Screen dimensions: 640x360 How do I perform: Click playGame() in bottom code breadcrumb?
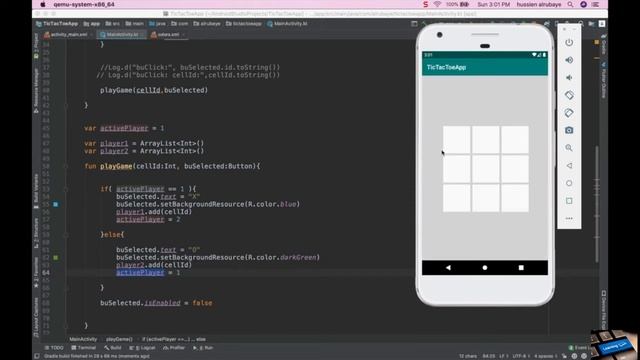tap(119, 339)
